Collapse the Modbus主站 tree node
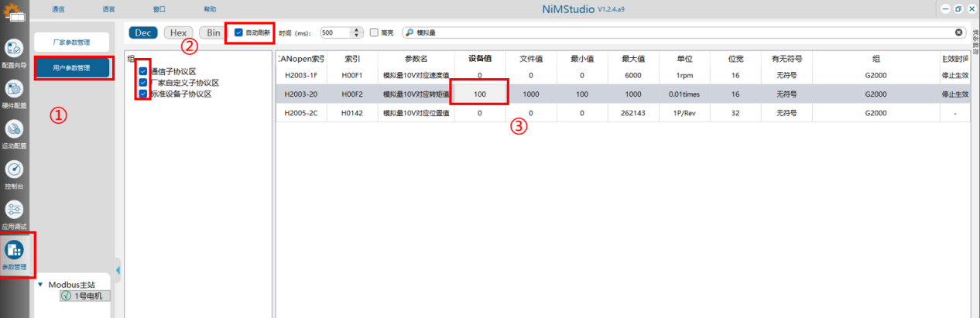980x318 pixels. (40, 285)
